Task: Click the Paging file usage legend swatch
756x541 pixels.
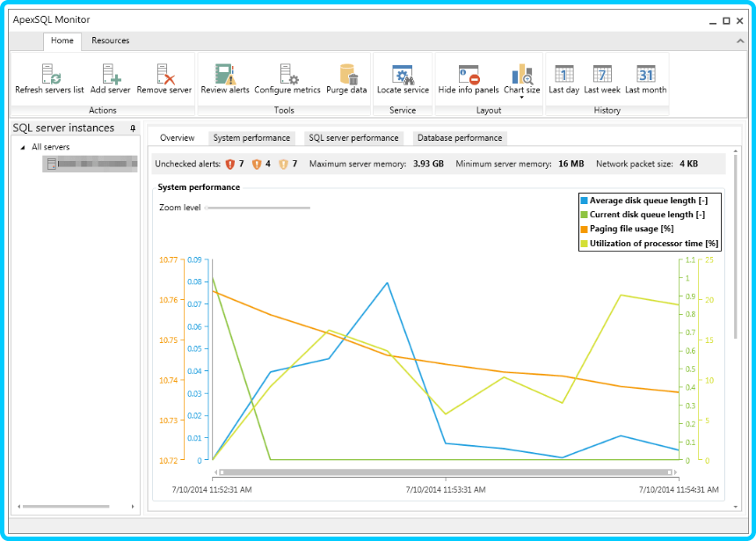Action: (584, 229)
